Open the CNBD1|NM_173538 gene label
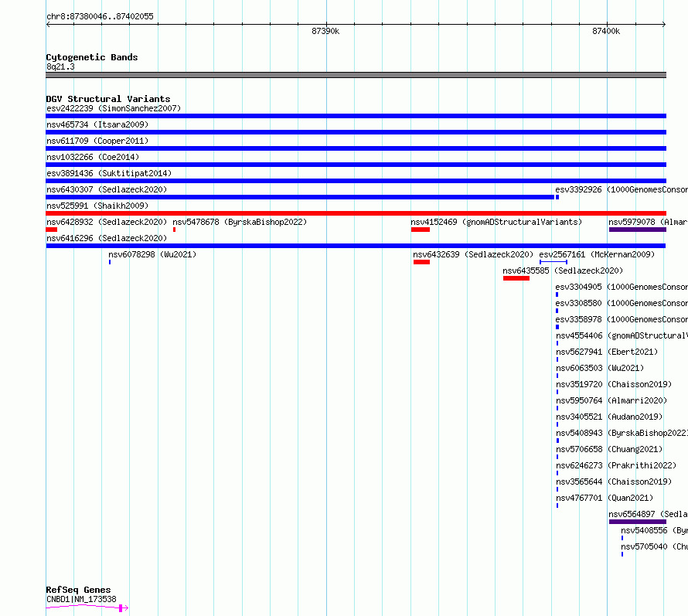This screenshot has width=688, height=616. tap(81, 599)
